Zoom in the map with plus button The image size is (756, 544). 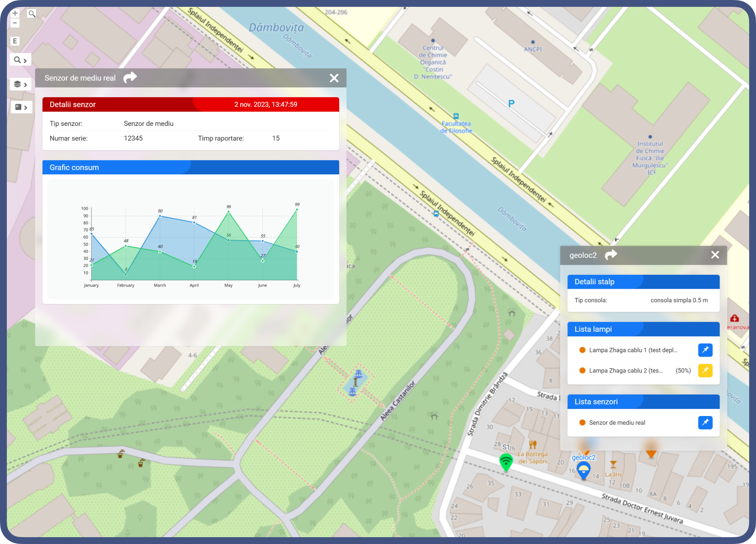(x=15, y=13)
